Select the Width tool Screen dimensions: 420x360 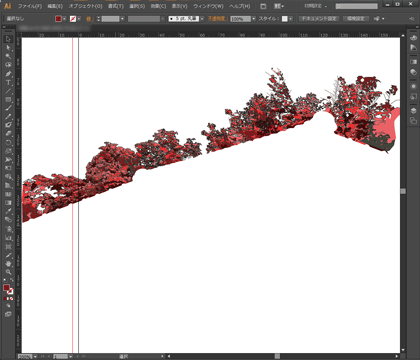[8, 160]
